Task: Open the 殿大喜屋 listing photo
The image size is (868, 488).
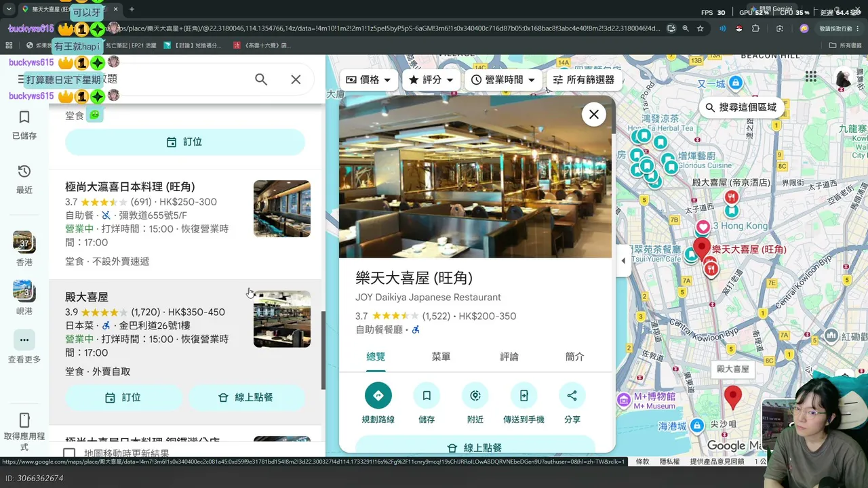Action: click(x=282, y=319)
